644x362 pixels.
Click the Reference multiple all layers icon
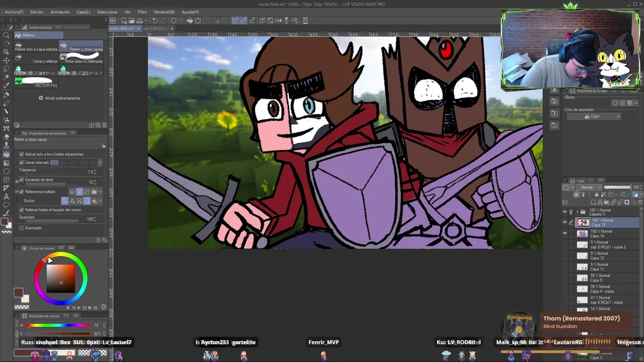tap(72, 192)
